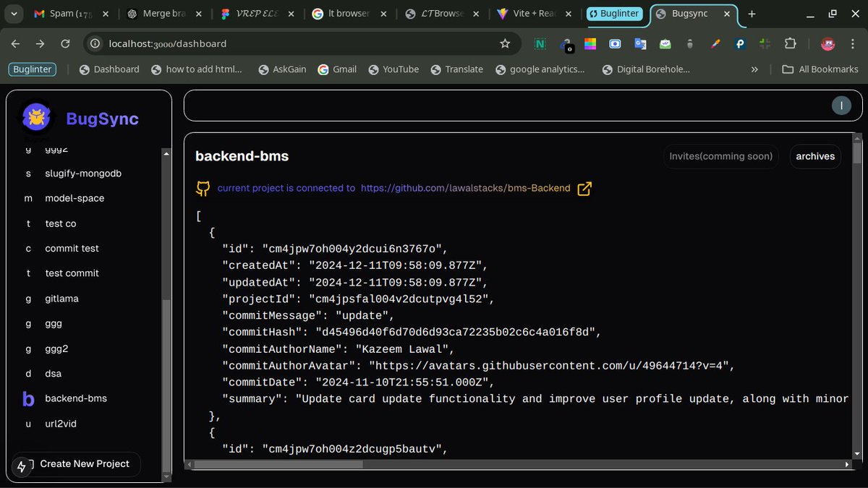Open the bms-Backend GitHub repository link
868x488 pixels.
click(465, 188)
